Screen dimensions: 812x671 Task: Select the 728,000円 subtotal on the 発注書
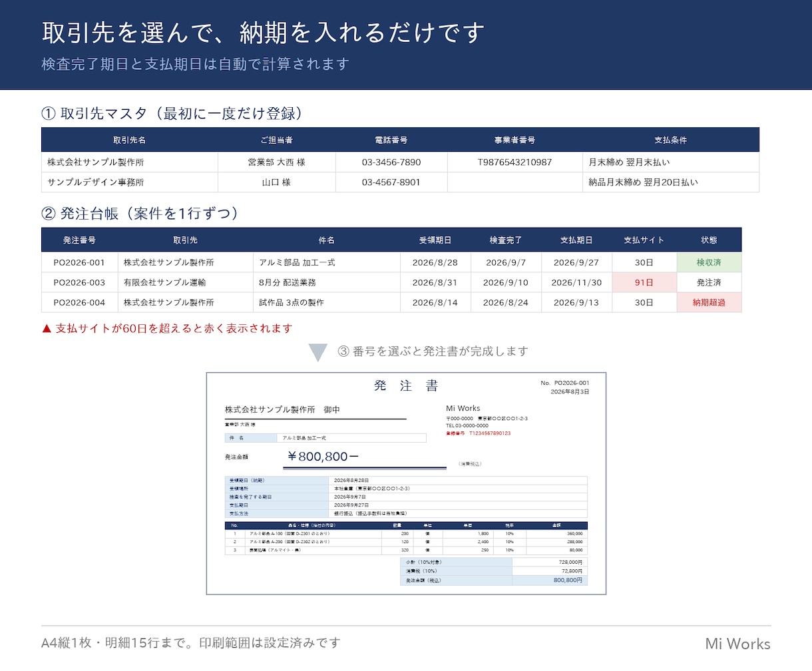click(572, 562)
